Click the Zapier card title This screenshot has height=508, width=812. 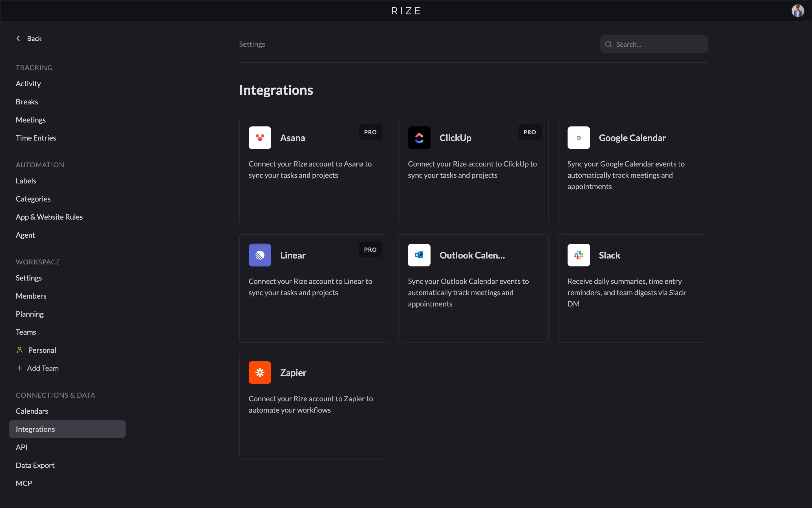(293, 372)
